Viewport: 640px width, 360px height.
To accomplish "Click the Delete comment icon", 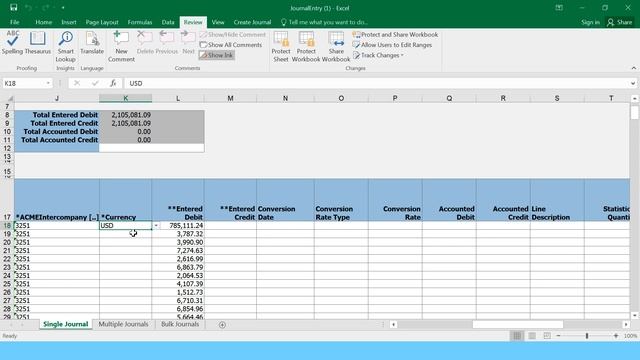I will [145, 43].
